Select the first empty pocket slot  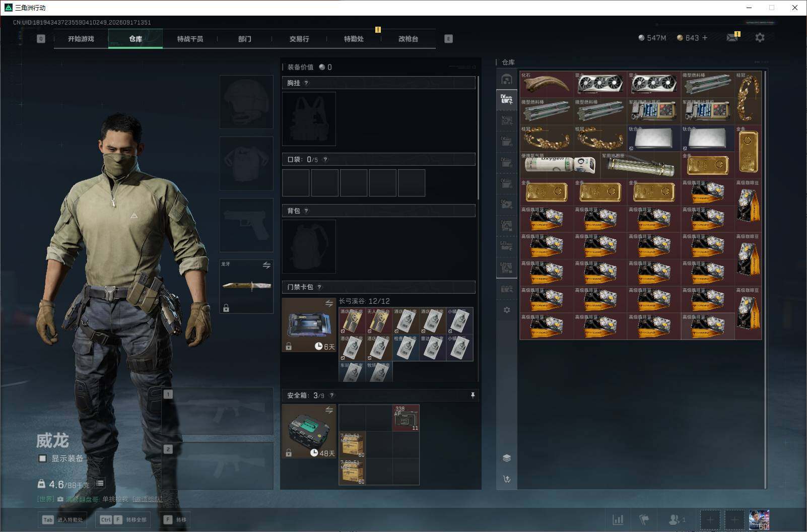tap(296, 182)
